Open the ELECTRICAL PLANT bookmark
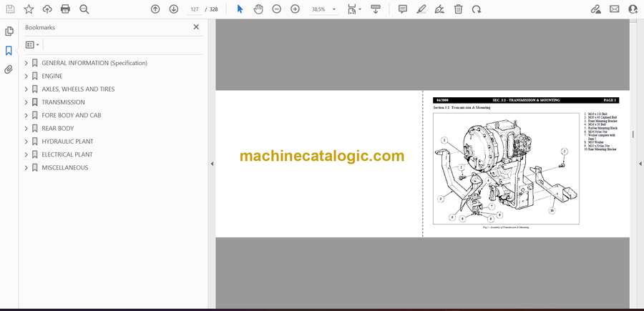 [x=67, y=154]
